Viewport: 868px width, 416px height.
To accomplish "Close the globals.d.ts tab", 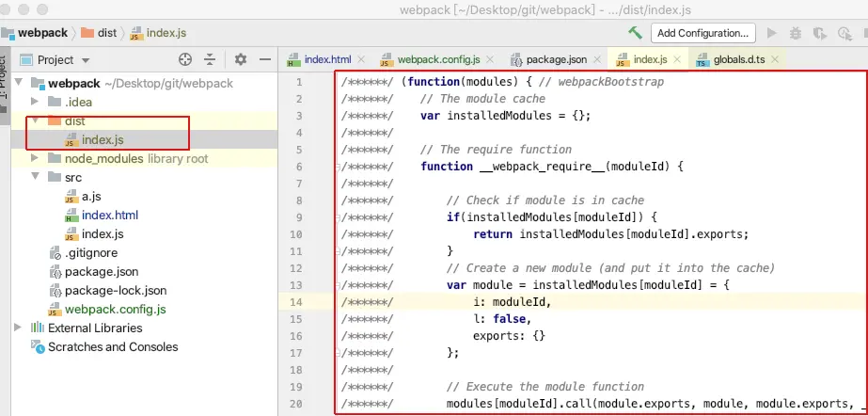I will point(775,60).
